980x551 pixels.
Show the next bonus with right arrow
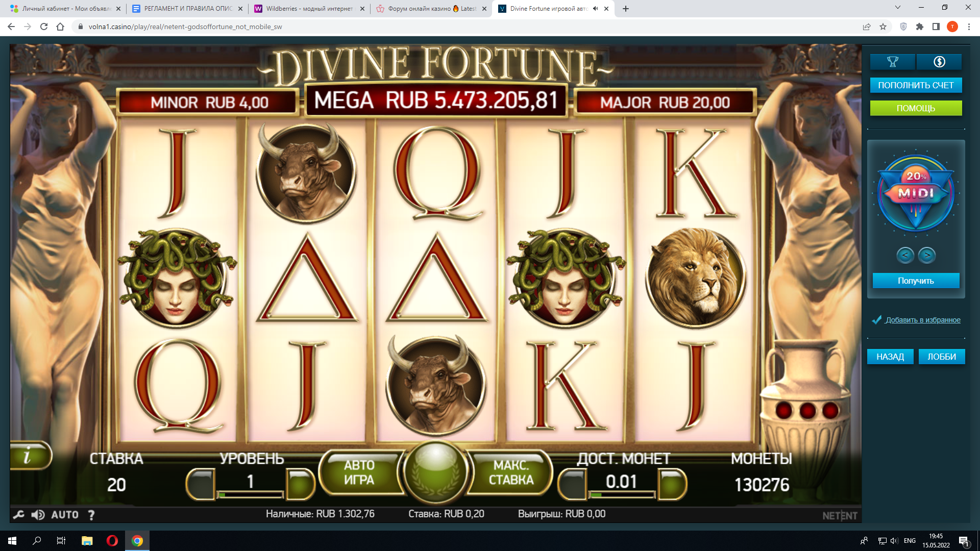(927, 255)
